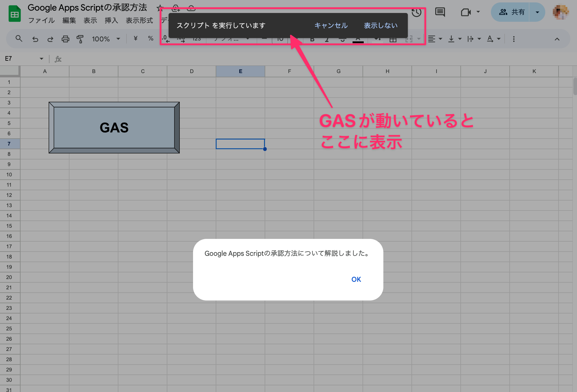Click the selected cell E7
Viewport: 577px width, 392px height.
(x=240, y=144)
